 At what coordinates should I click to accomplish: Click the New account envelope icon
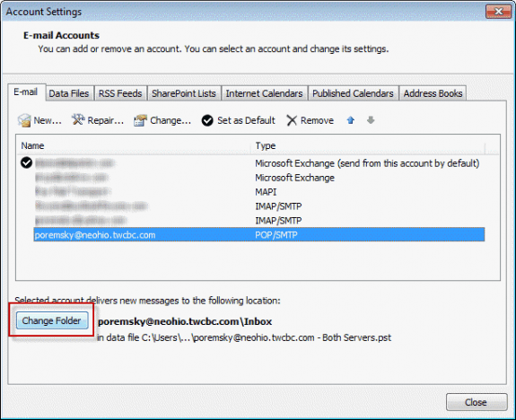point(24,120)
